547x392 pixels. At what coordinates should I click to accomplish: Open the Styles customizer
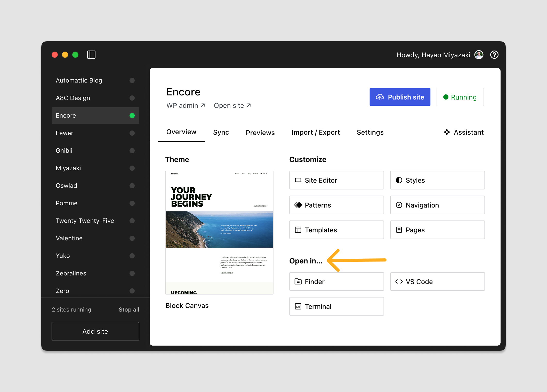437,180
